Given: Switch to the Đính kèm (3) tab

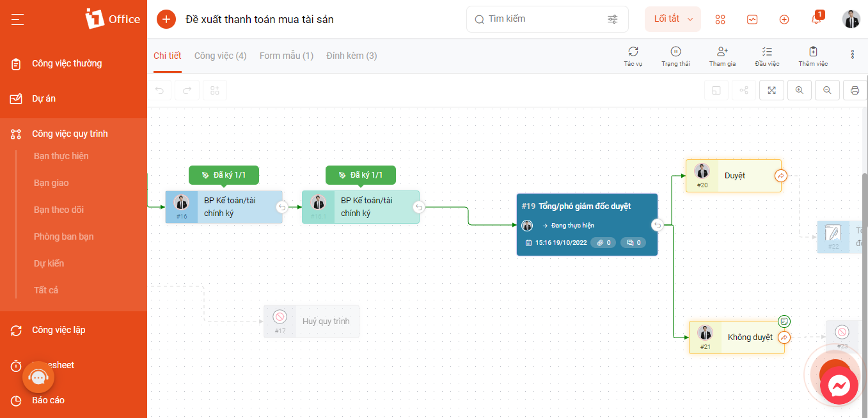Looking at the screenshot, I should (x=352, y=56).
